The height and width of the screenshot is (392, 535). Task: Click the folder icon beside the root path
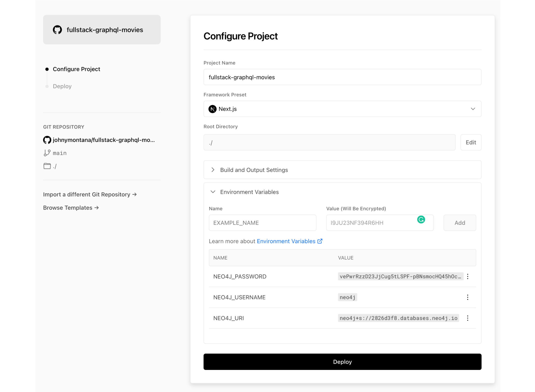(47, 166)
